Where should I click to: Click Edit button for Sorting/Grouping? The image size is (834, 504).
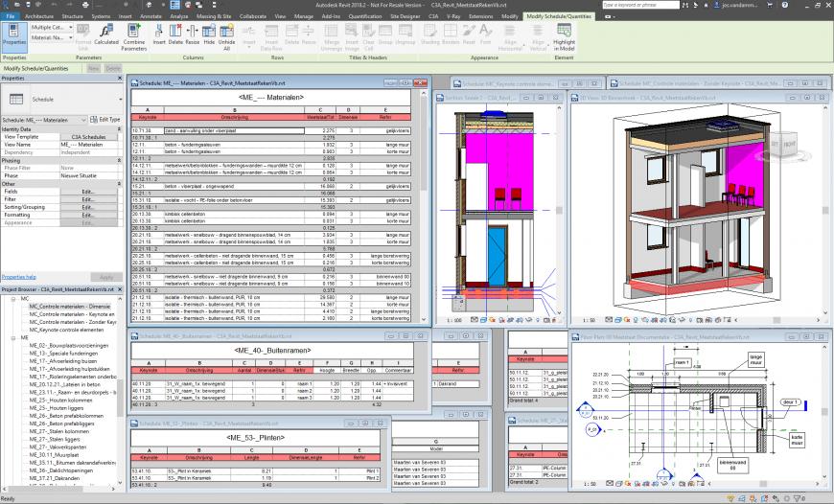tap(88, 207)
